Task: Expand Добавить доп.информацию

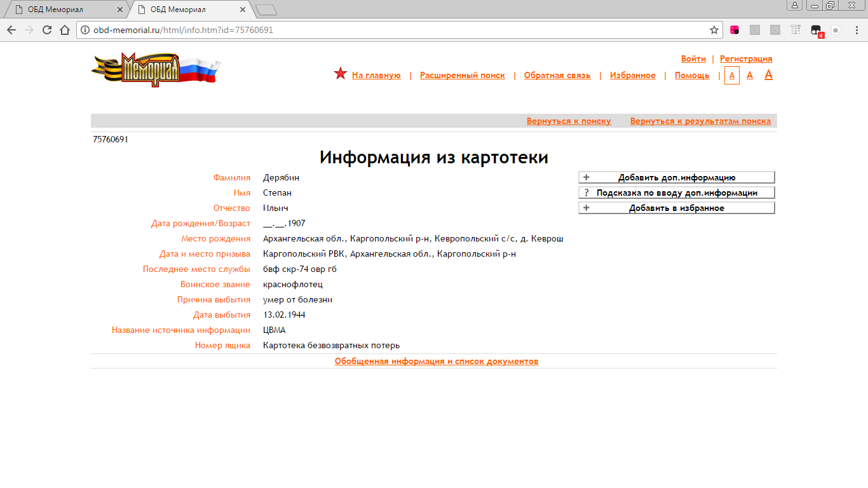Action: click(x=677, y=177)
